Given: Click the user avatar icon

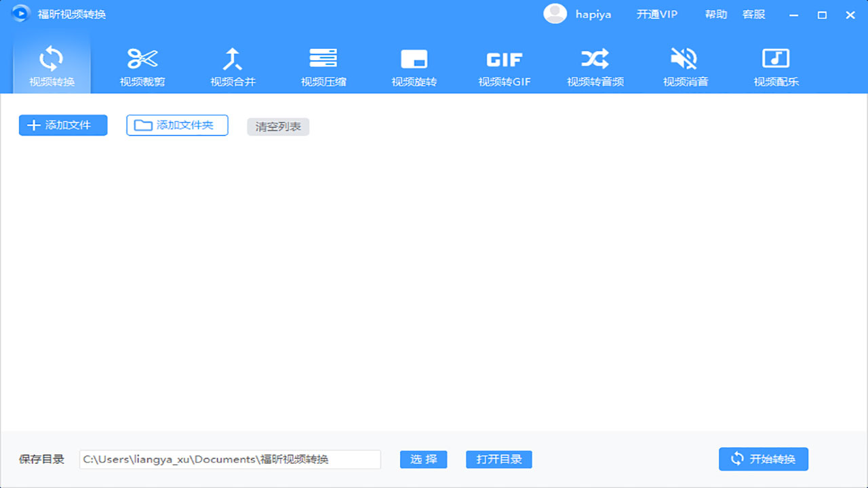Looking at the screenshot, I should click(555, 14).
